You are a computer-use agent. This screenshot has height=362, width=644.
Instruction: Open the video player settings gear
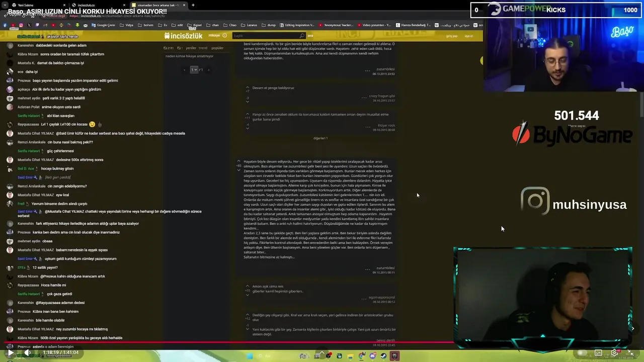(x=614, y=353)
